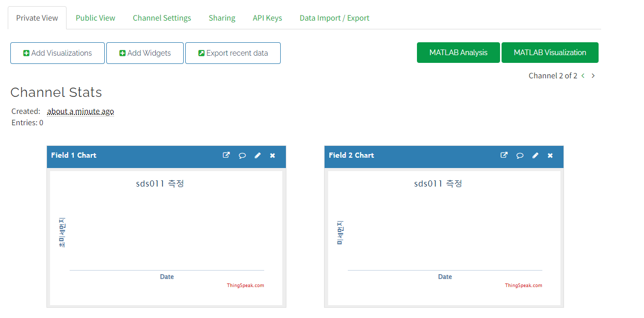Click 'Channel 2 of 2' text

[x=553, y=76]
